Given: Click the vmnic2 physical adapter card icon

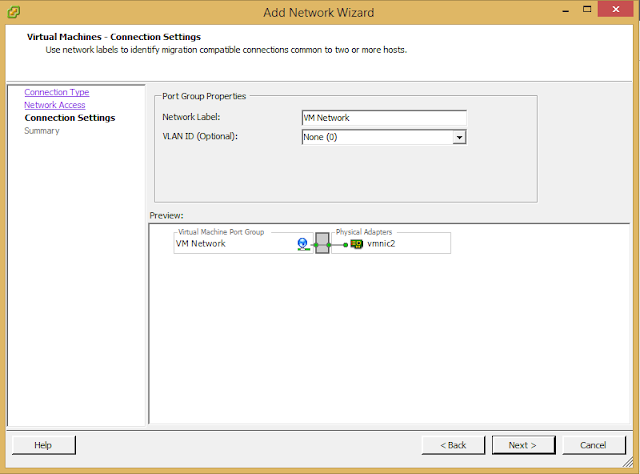Looking at the screenshot, I should click(357, 244).
